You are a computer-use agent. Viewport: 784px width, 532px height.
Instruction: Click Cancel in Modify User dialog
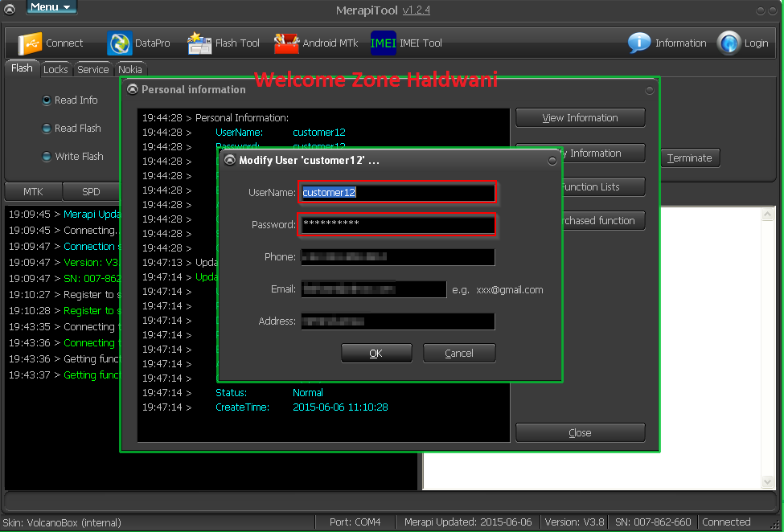[459, 353]
